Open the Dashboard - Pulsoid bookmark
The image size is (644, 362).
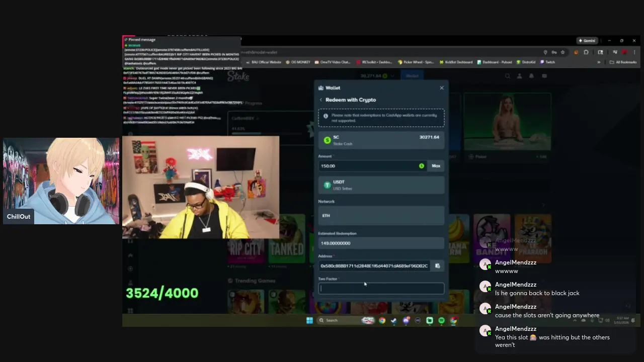[495, 62]
